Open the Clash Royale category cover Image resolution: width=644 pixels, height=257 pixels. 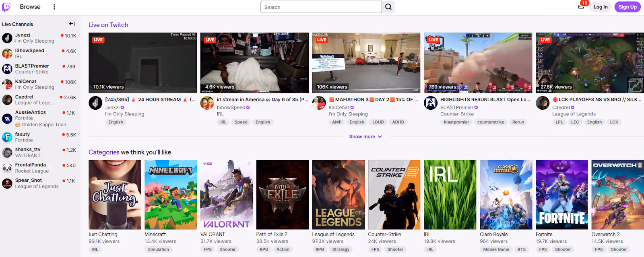[506, 195]
